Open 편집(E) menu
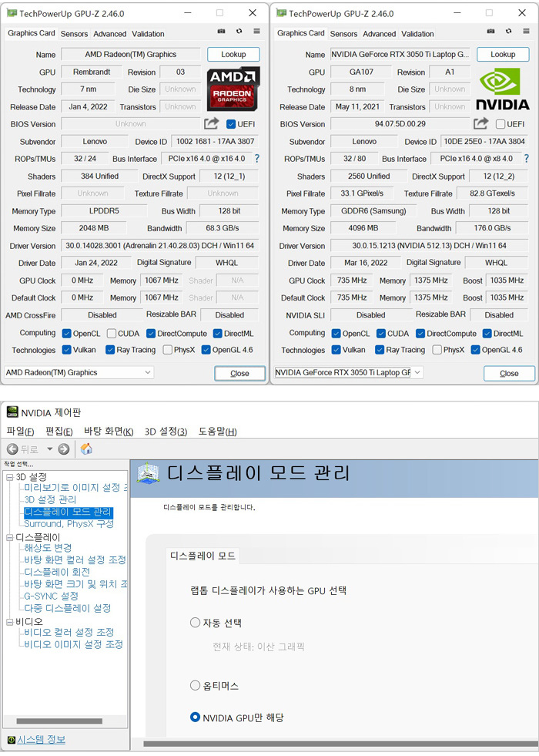The height and width of the screenshot is (756, 539). [59, 431]
